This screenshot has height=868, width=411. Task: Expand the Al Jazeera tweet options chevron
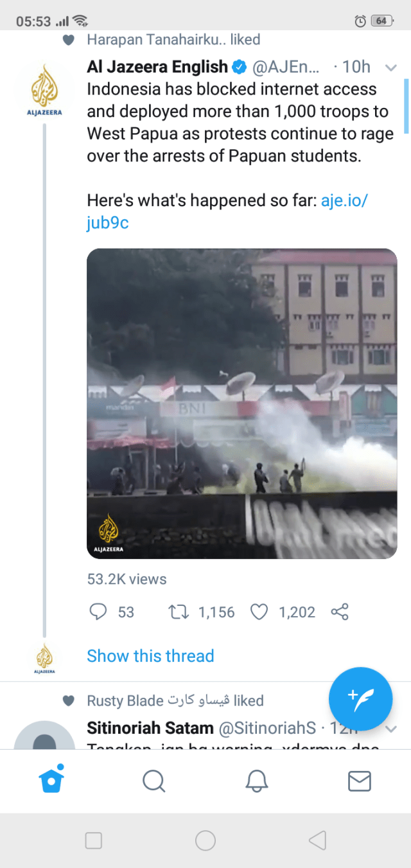[390, 67]
